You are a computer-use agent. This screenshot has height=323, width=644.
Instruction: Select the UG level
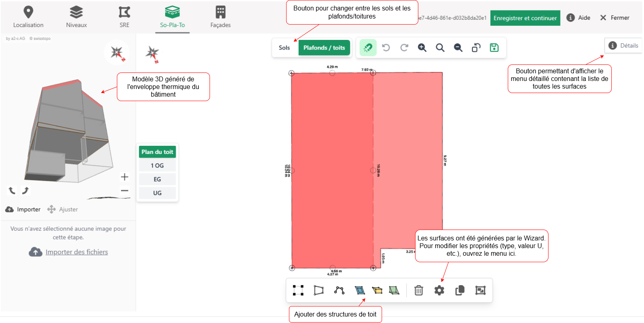click(157, 193)
